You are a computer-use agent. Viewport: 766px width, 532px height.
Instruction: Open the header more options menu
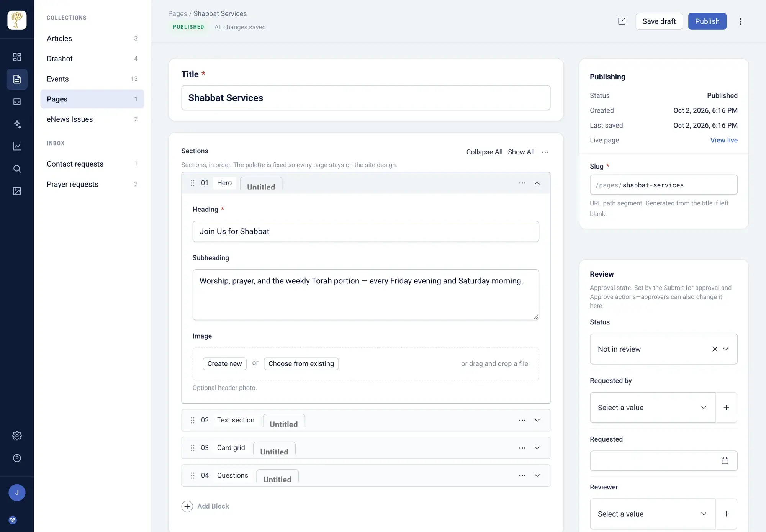[741, 21]
